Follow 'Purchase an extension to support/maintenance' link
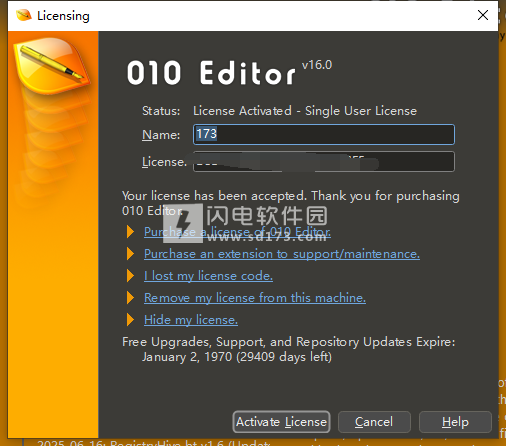This screenshot has height=446, width=506. tap(282, 254)
